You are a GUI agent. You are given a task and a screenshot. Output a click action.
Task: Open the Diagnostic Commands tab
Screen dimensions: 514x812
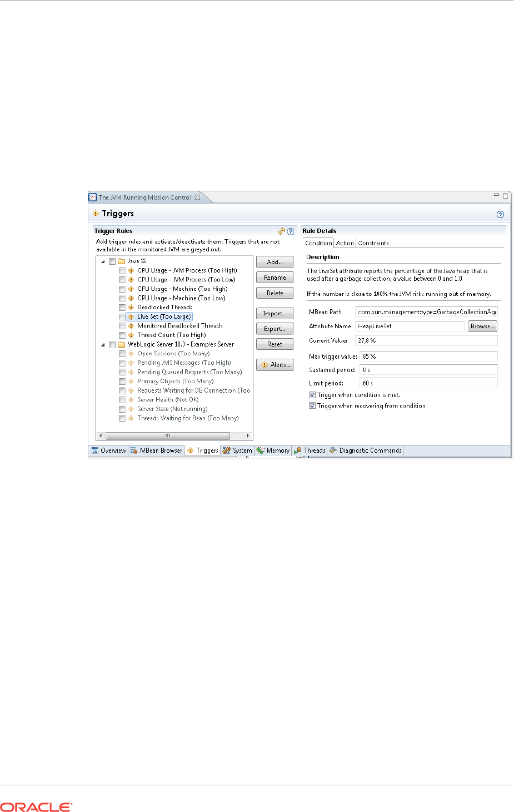tap(366, 450)
